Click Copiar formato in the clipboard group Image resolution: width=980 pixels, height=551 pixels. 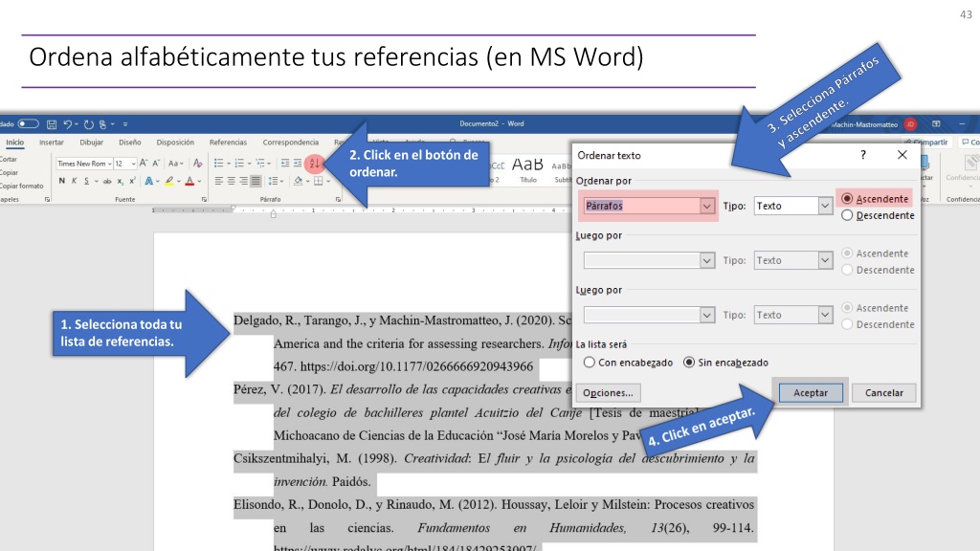[21, 186]
